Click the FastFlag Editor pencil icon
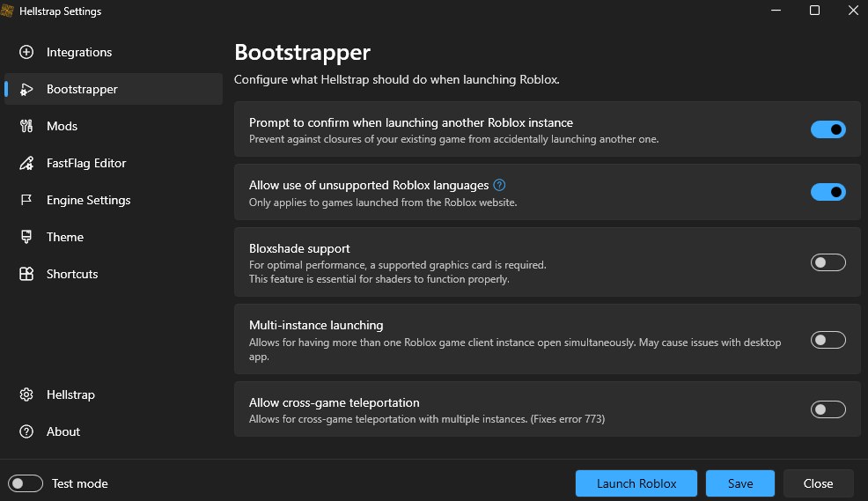868x501 pixels. pos(26,163)
